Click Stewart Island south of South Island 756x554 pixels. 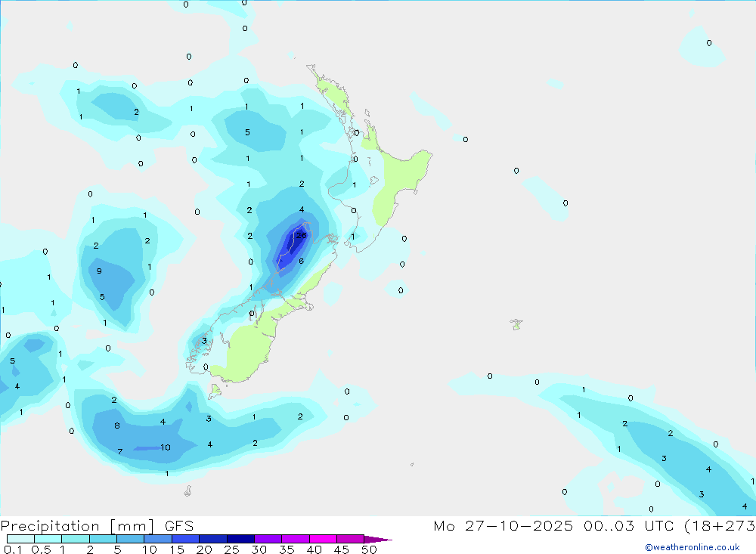215,391
